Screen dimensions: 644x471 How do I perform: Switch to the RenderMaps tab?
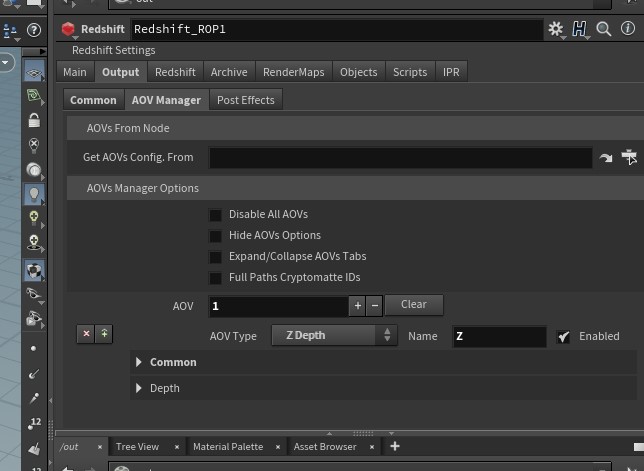click(293, 72)
